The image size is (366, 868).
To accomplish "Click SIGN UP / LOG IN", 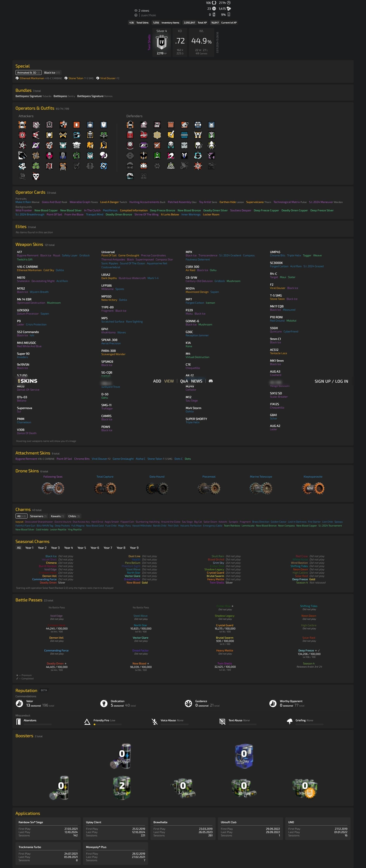I will point(331,381).
